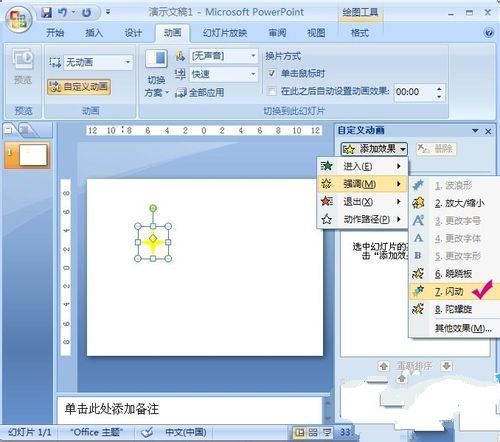Choose the 7. 闪动 effect
This screenshot has height=442, width=500.
pyautogui.click(x=453, y=292)
